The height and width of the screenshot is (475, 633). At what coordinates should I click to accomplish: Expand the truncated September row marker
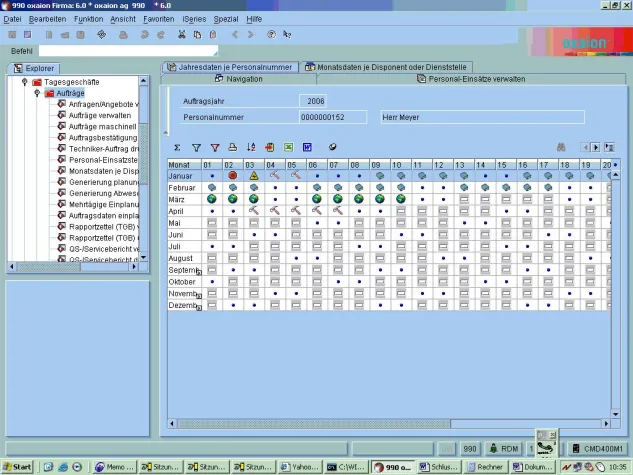click(199, 271)
